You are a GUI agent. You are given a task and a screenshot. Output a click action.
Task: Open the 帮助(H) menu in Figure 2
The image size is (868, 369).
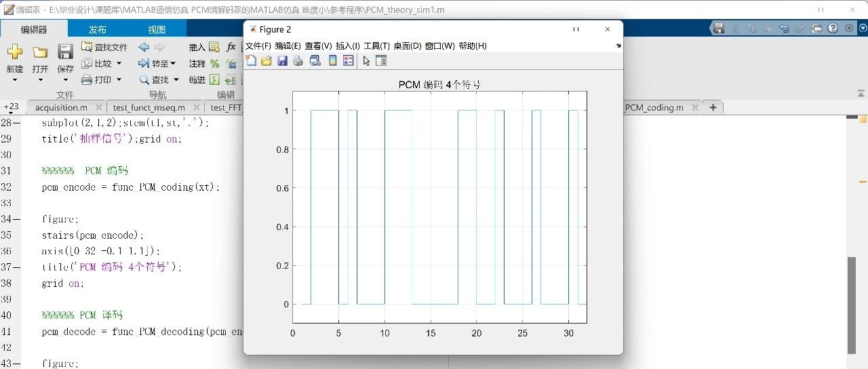[x=473, y=45]
